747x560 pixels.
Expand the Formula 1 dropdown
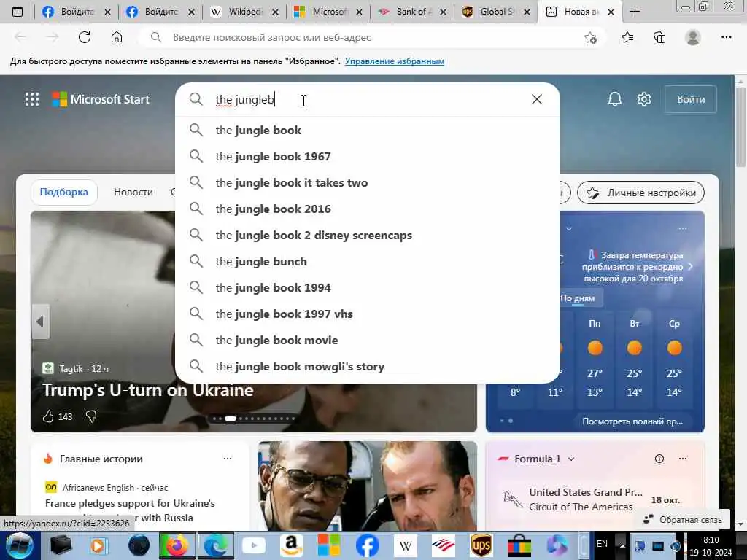[x=571, y=459]
